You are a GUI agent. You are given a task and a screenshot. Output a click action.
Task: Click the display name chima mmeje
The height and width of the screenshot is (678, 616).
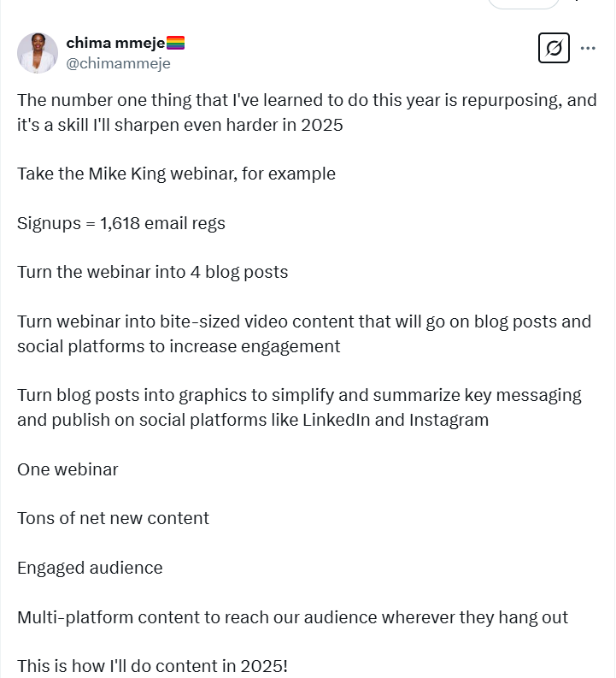[115, 43]
